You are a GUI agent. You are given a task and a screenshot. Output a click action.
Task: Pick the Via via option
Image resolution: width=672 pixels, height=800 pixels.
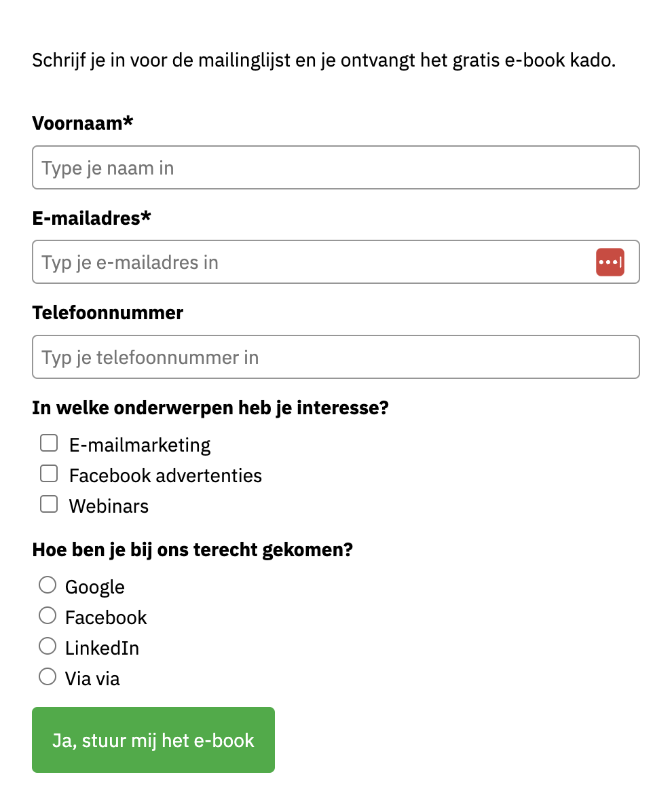pyautogui.click(x=47, y=676)
